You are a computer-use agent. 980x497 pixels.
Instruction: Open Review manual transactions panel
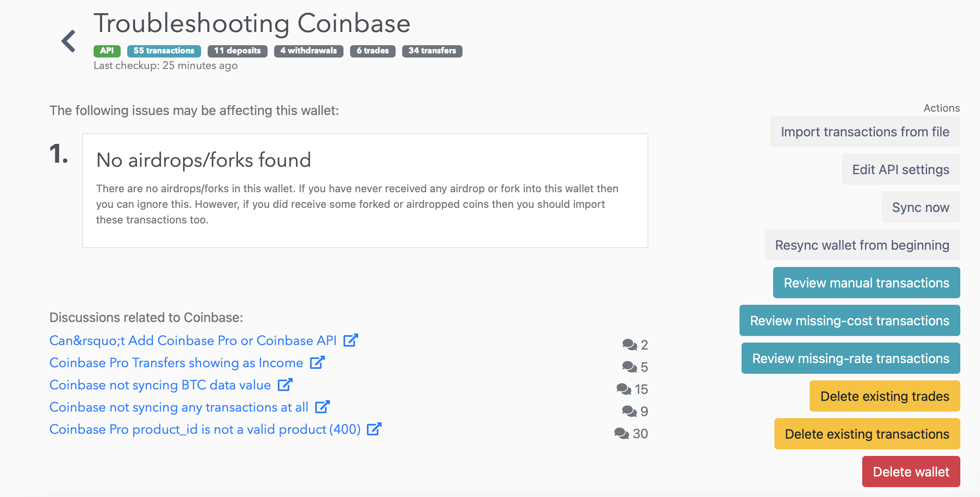click(x=864, y=283)
